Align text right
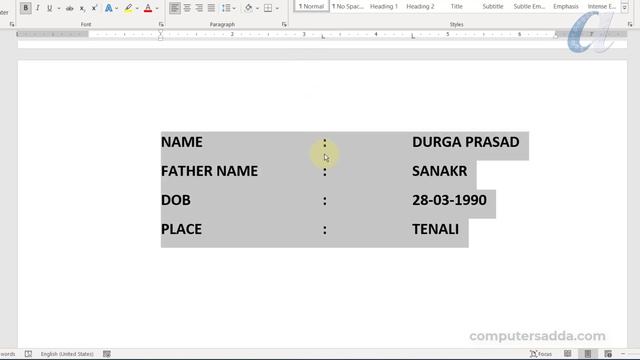The image size is (640, 360). [199, 8]
